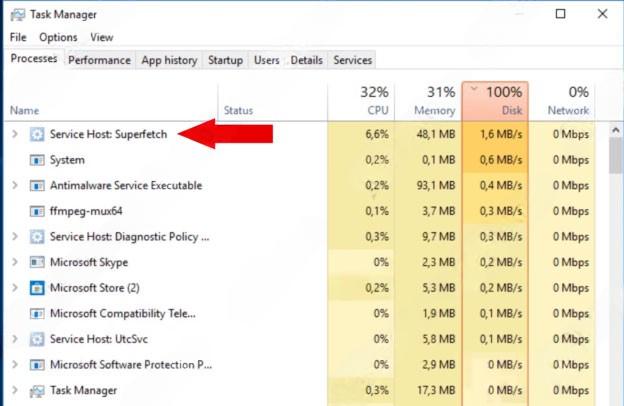Switch to the App history tab
Viewport: 624px width, 406px height.
(169, 60)
